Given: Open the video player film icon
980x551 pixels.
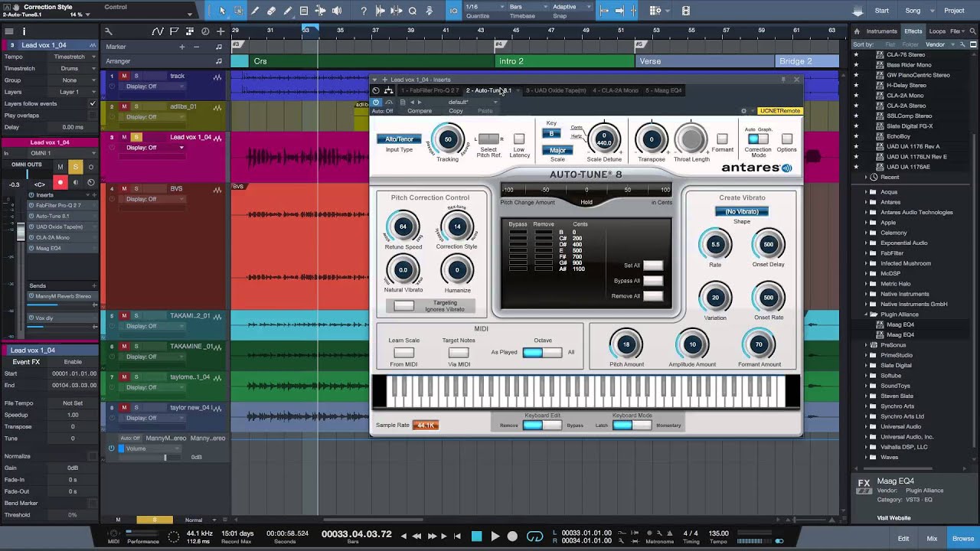Looking at the screenshot, I should pyautogui.click(x=686, y=11).
